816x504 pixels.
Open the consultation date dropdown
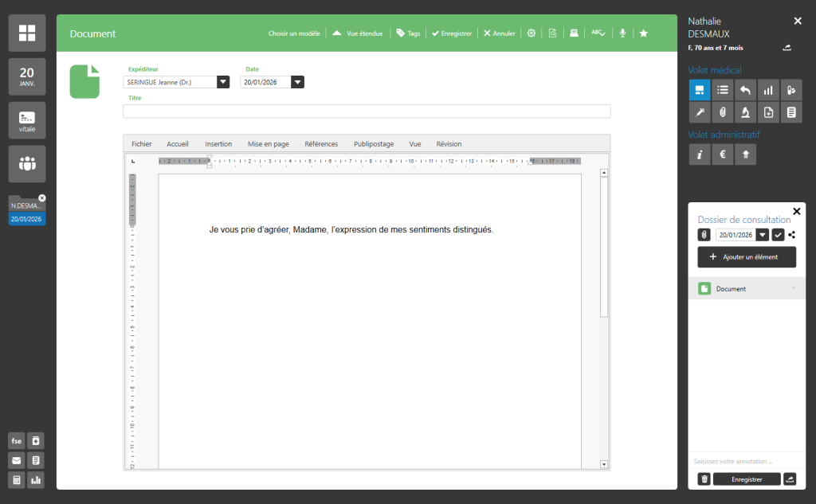[x=763, y=235]
